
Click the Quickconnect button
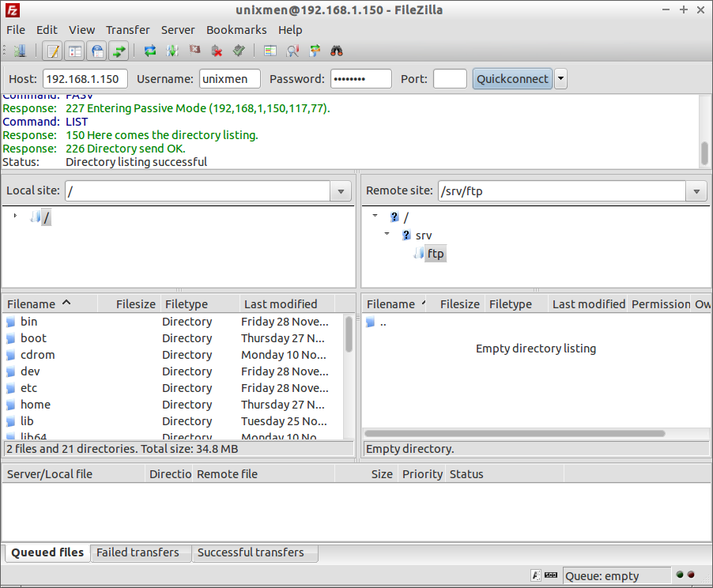click(512, 79)
